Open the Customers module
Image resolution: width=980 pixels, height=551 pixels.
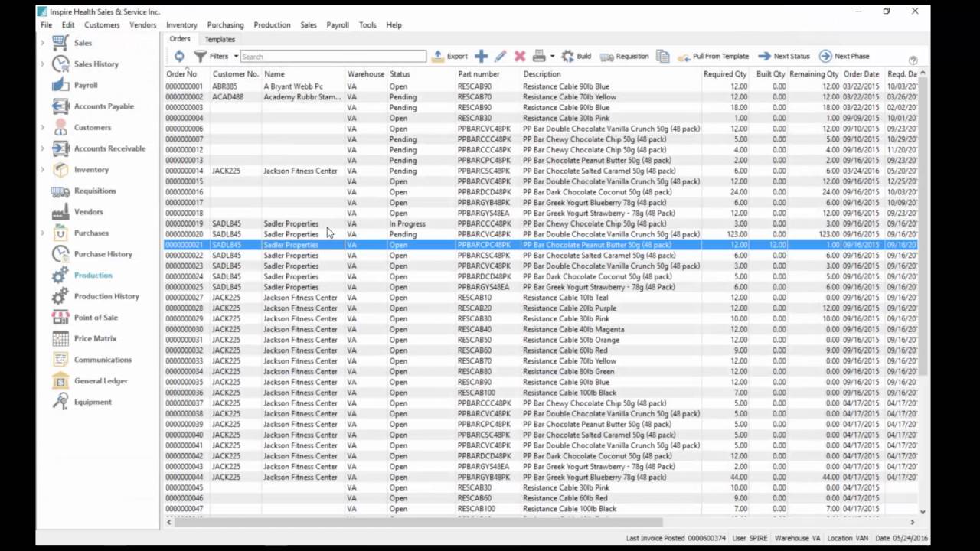point(92,128)
